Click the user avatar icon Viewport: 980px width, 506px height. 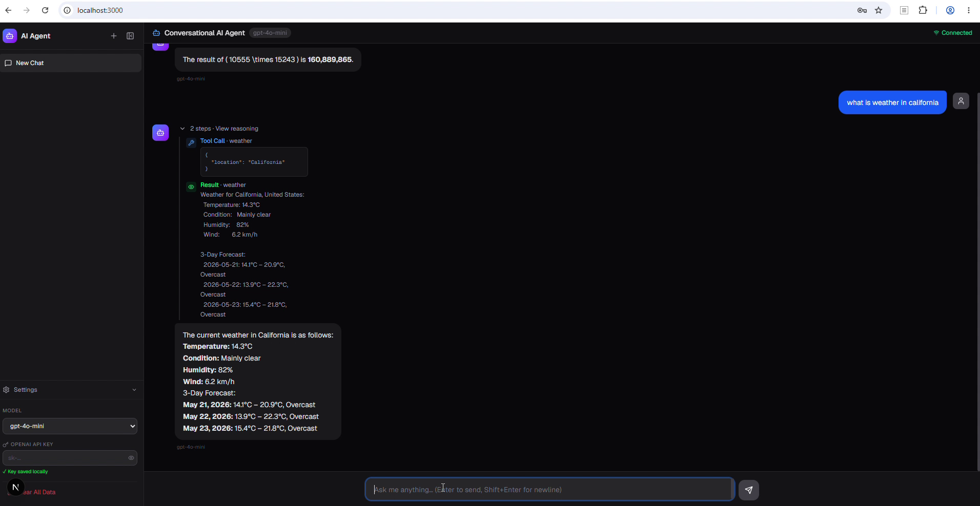click(961, 101)
